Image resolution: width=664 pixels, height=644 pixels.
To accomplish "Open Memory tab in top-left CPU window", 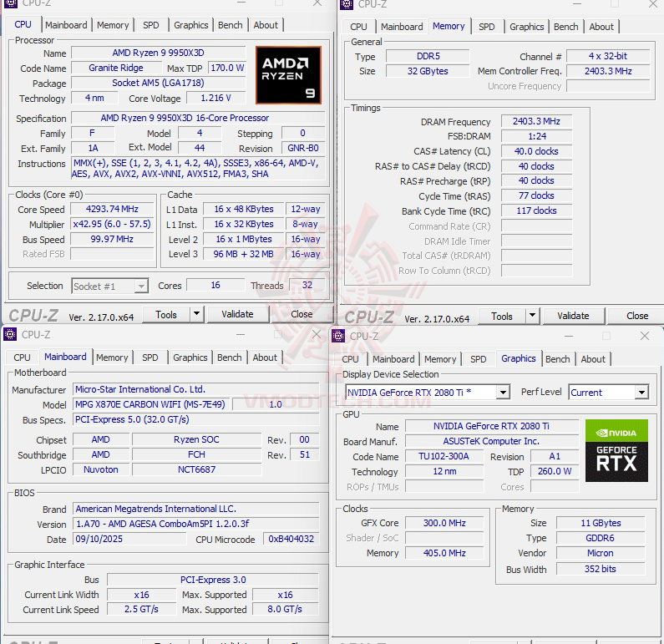I will [113, 25].
